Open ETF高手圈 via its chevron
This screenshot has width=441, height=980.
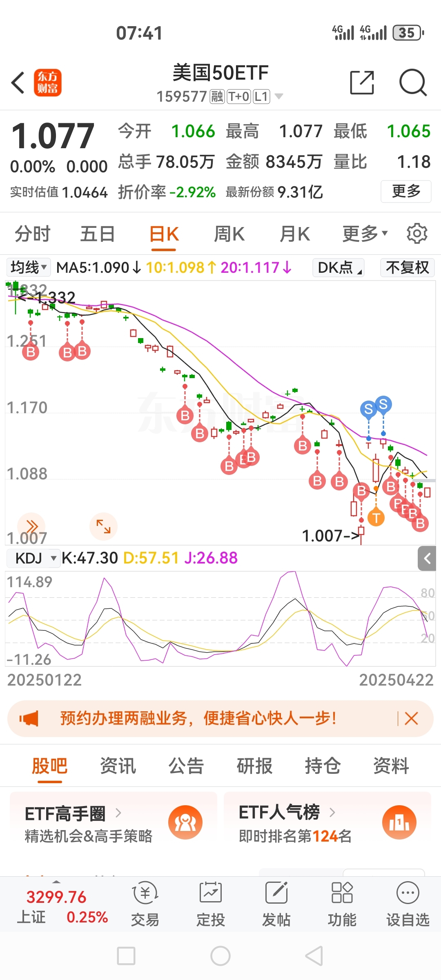(118, 813)
